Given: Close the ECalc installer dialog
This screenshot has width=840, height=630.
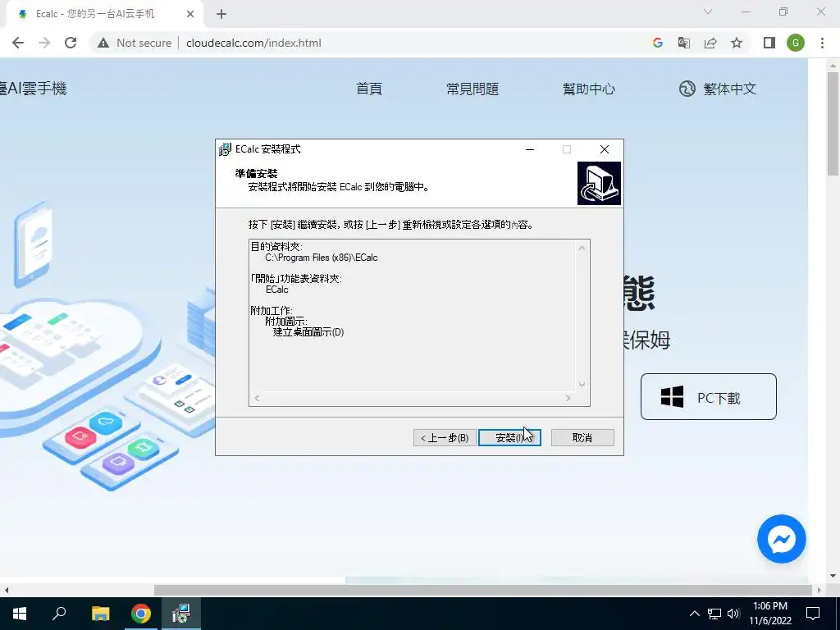Looking at the screenshot, I should (605, 149).
